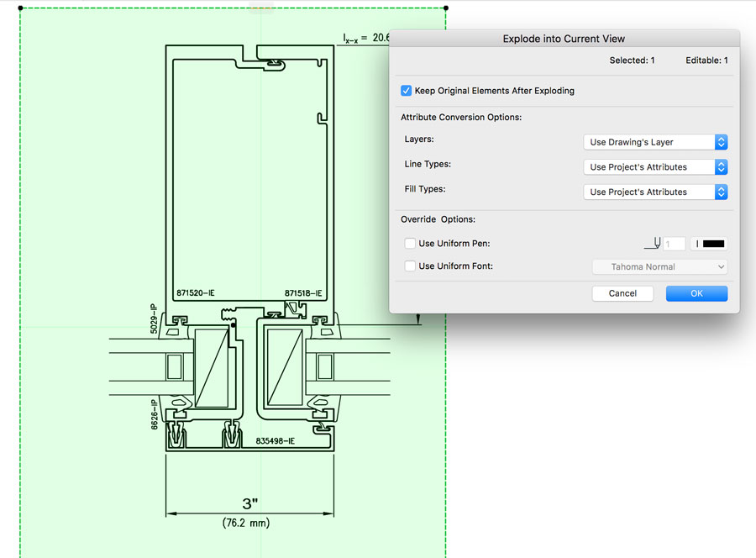This screenshot has height=558, width=756.
Task: Uncheck Keep Original Elements After Exploding
Action: click(x=407, y=91)
